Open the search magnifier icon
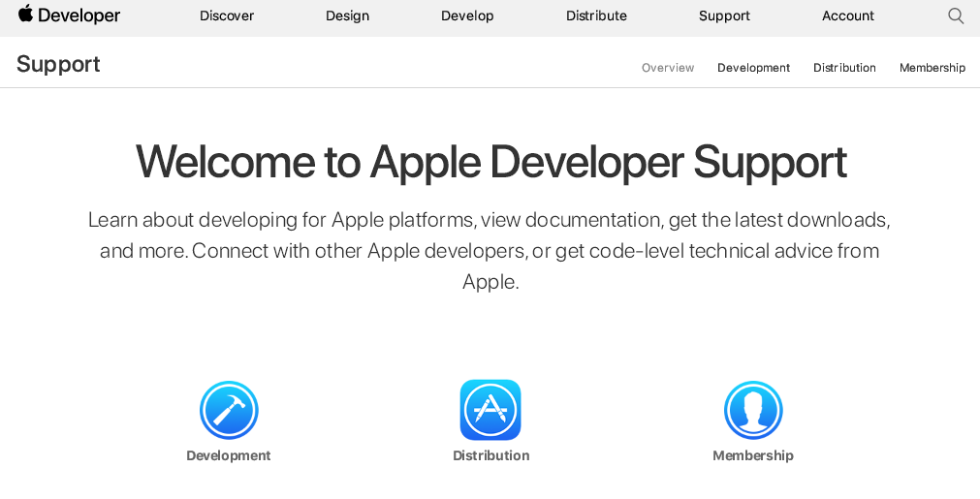Screen dimensions: 980x499 (956, 16)
